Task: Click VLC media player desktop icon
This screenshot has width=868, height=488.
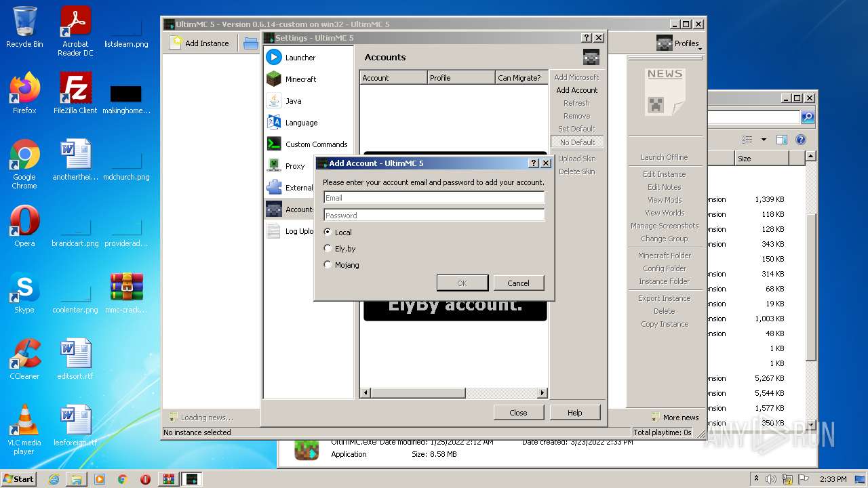Action: [24, 430]
